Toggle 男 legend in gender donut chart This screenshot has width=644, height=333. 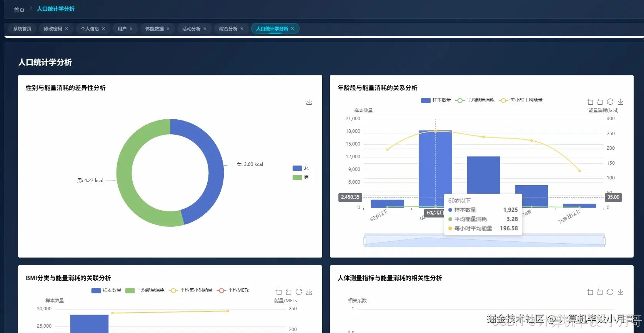click(x=301, y=177)
